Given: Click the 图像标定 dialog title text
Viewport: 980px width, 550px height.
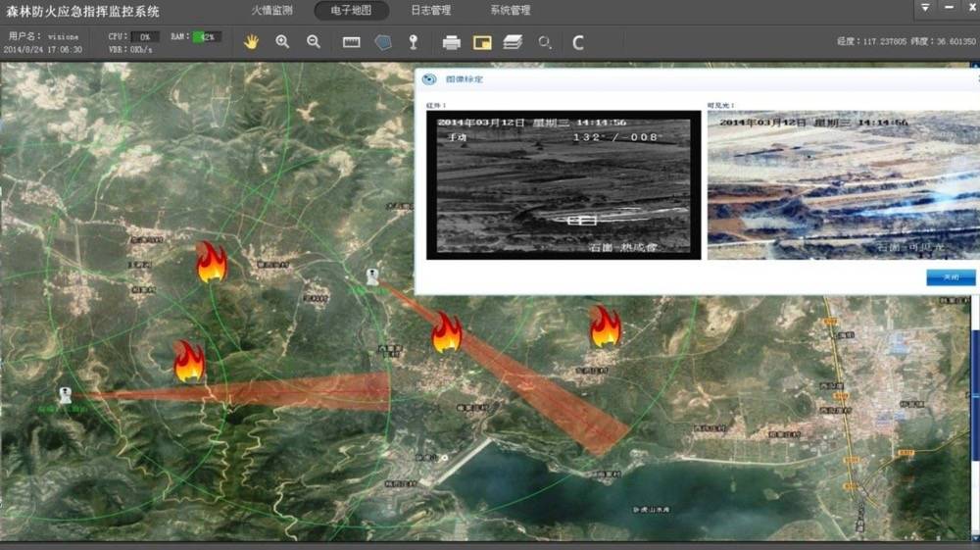Looking at the screenshot, I should click(x=465, y=79).
